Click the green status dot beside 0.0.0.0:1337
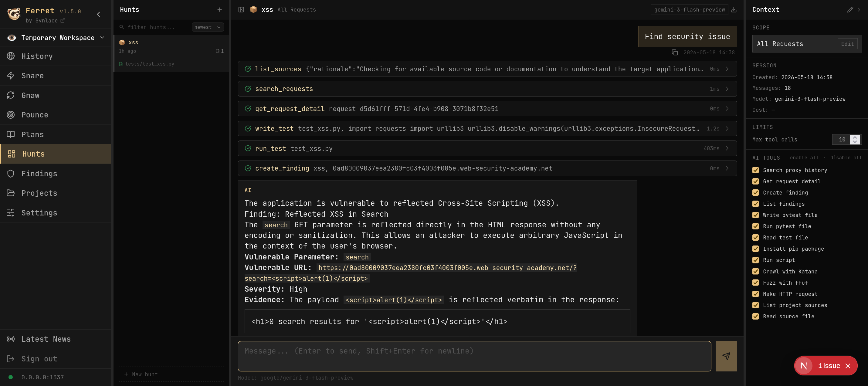This screenshot has height=386, width=868. pos(10,377)
